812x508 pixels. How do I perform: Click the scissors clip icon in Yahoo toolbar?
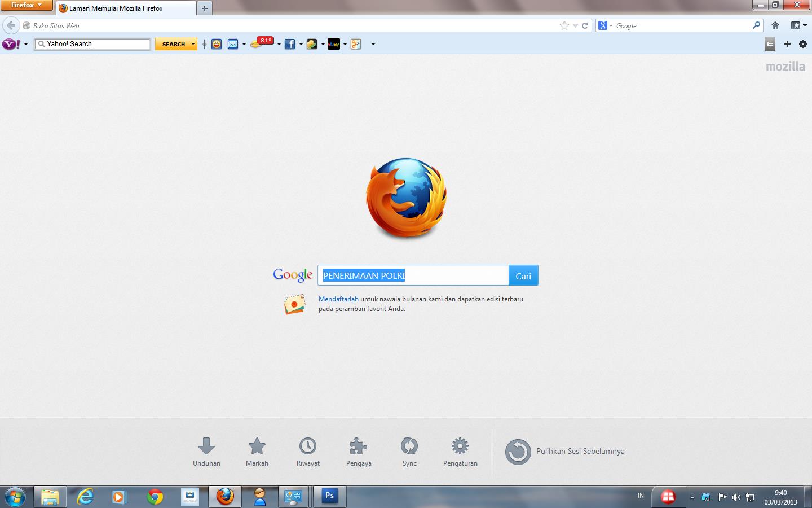pos(356,44)
